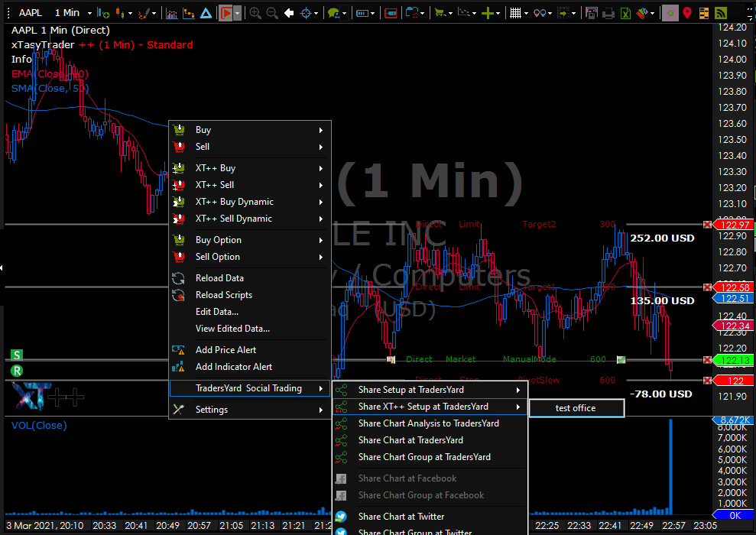Click the yellow table rows icon
The height and width of the screenshot is (535, 756).
pyautogui.click(x=704, y=13)
